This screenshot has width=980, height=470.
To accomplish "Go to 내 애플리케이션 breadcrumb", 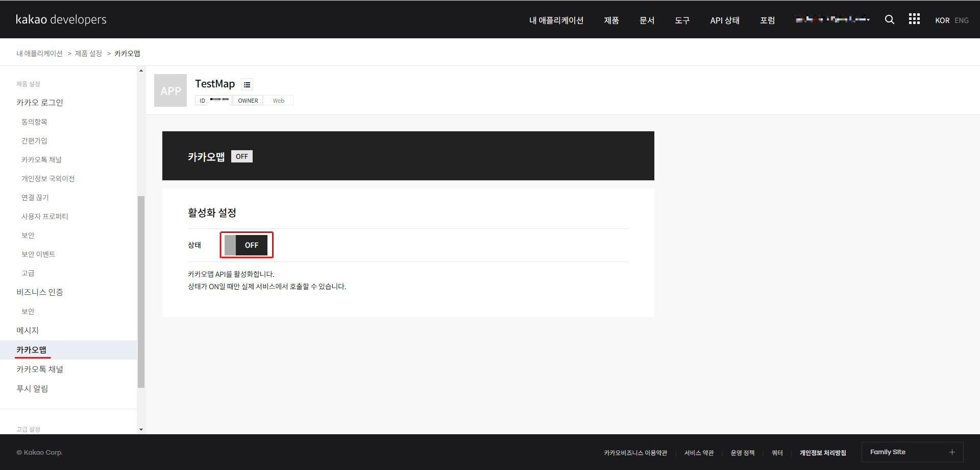I will tap(39, 53).
